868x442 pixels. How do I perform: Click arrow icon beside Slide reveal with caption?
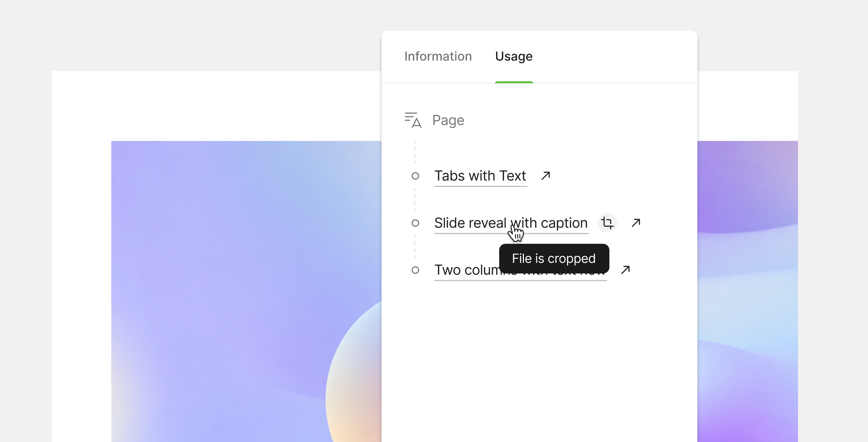636,223
